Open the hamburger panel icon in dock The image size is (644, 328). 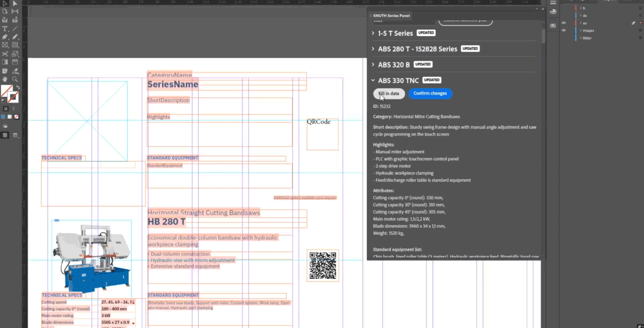click(553, 3)
